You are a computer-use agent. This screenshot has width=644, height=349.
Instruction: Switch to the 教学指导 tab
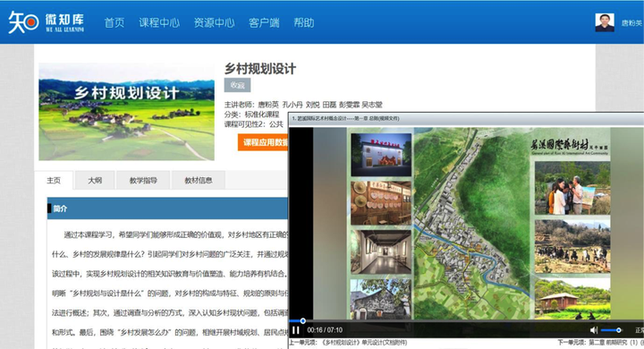pyautogui.click(x=143, y=180)
